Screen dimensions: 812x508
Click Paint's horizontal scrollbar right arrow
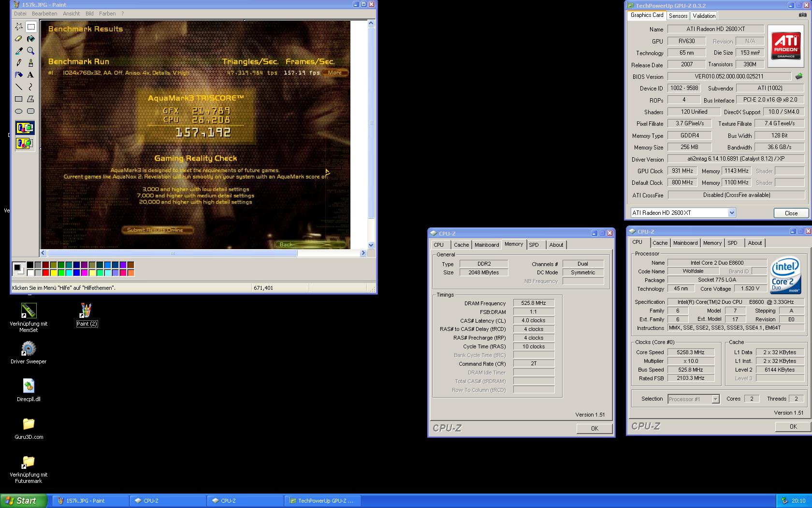coord(363,253)
